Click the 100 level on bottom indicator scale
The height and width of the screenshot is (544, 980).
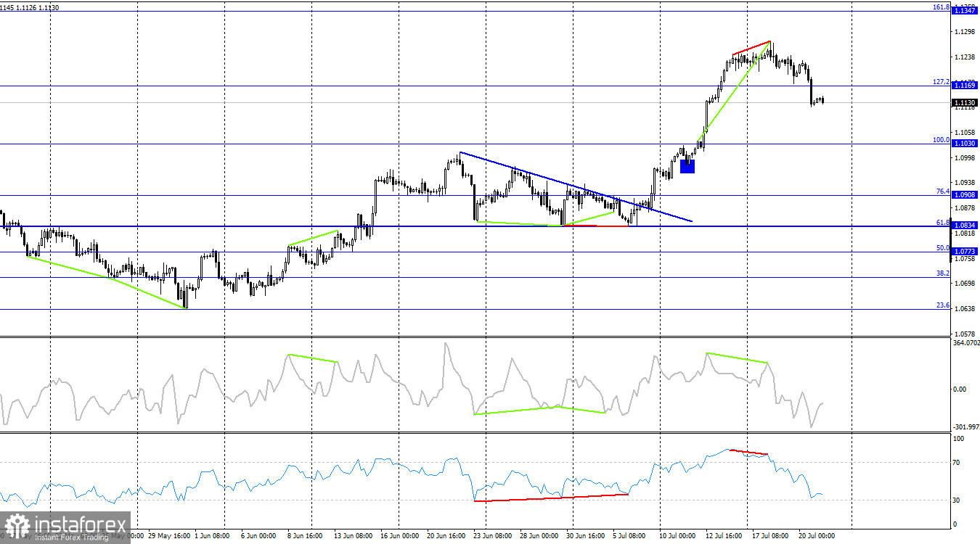[x=958, y=439]
